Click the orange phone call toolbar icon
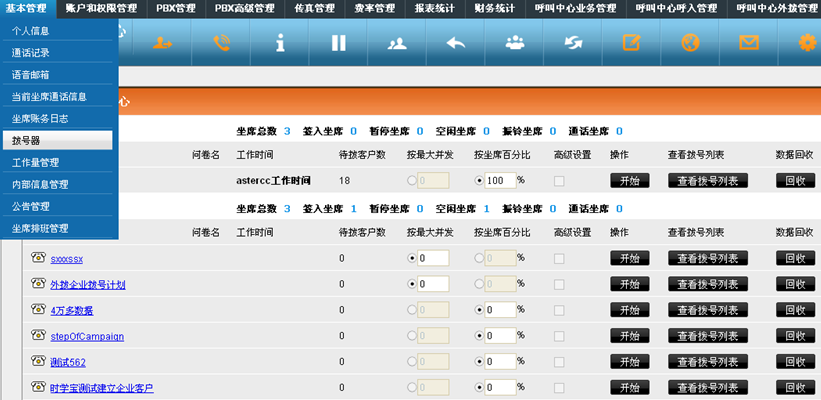The height and width of the screenshot is (400, 821). (x=223, y=43)
